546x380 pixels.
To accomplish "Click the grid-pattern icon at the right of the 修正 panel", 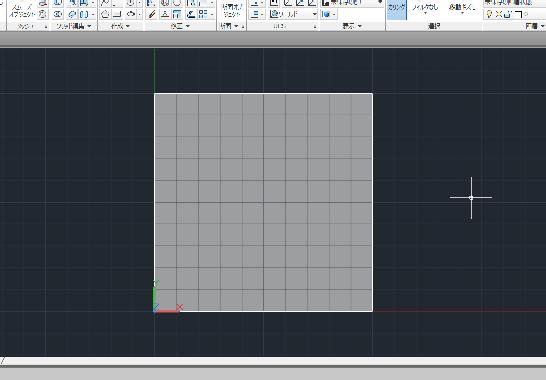I will [202, 14].
